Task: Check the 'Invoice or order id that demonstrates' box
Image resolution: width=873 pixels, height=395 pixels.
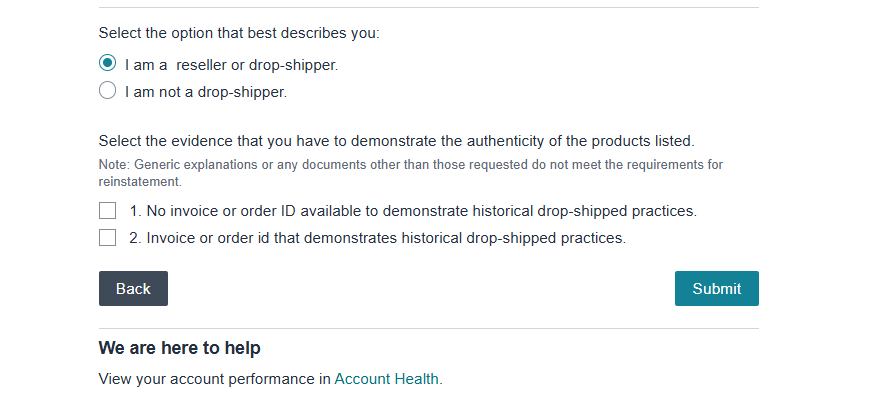Action: 107,238
